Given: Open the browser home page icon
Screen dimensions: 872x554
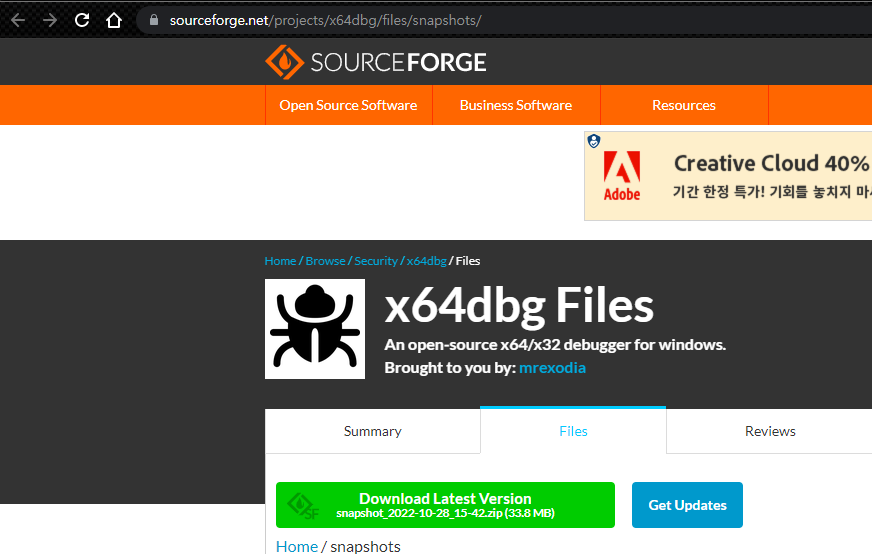Looking at the screenshot, I should coord(114,21).
